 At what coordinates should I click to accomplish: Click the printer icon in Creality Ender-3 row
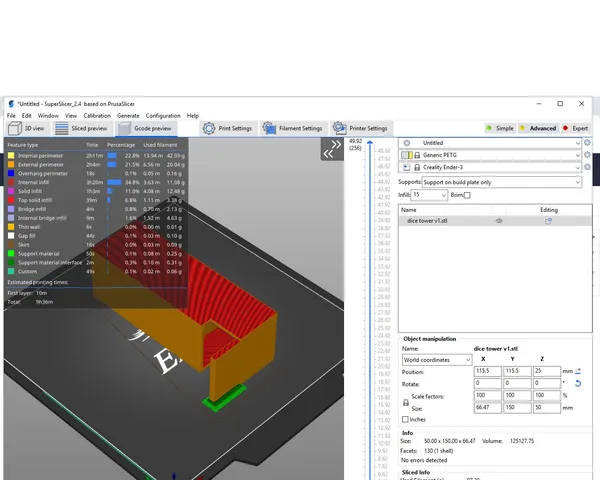click(x=406, y=167)
